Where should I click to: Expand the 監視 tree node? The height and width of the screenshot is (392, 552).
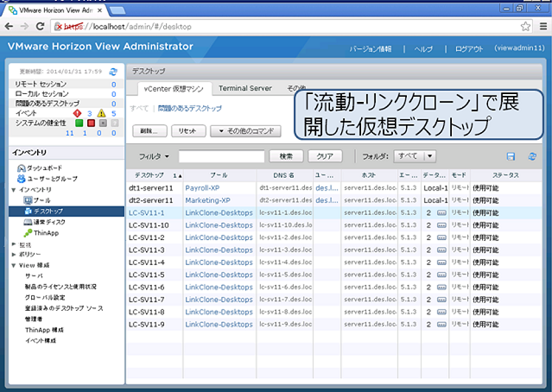(13, 244)
